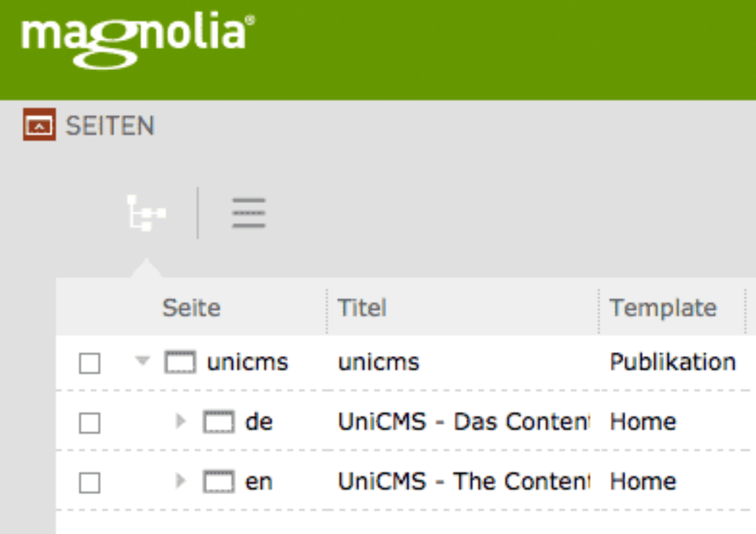Select the Seite column header

click(192, 307)
